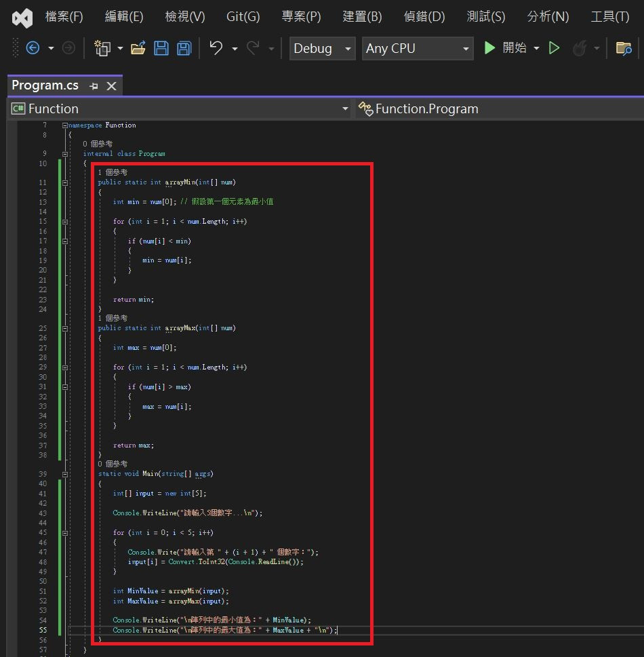Click the 'int MinValue = arrayMin(input);' line
The width and height of the screenshot is (644, 657).
click(171, 591)
